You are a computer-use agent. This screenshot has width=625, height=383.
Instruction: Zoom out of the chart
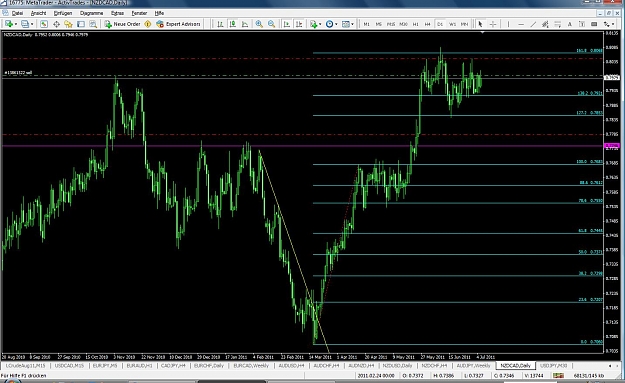pos(271,24)
